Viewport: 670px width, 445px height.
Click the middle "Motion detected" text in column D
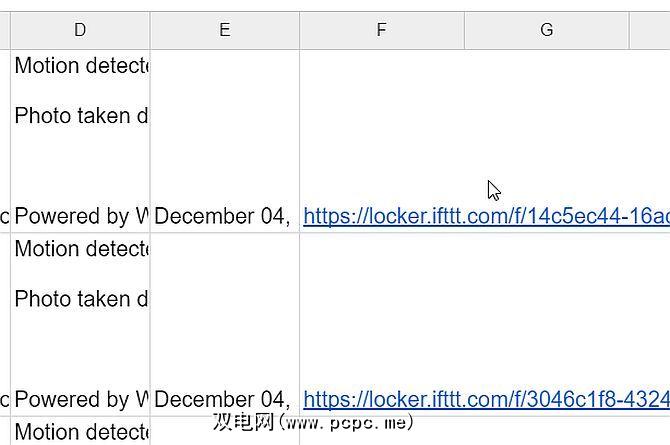81,249
